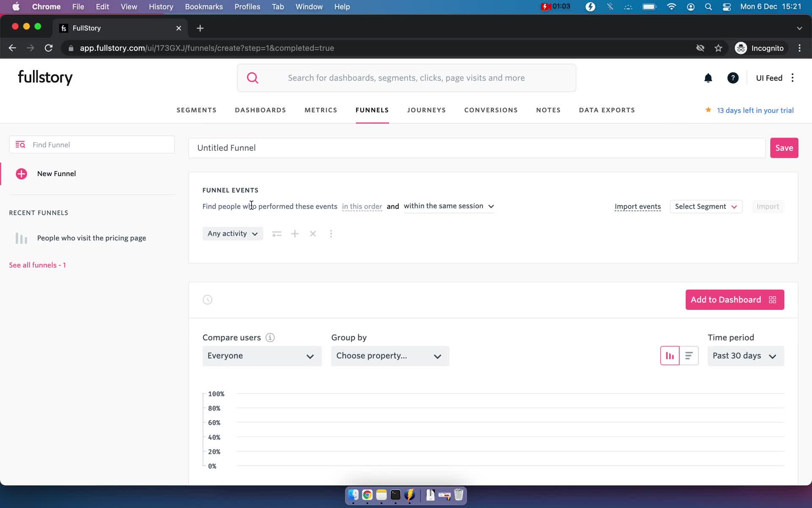Screen dimensions: 812x508
Task: Toggle the Any activity filter dropdown
Action: (x=233, y=234)
